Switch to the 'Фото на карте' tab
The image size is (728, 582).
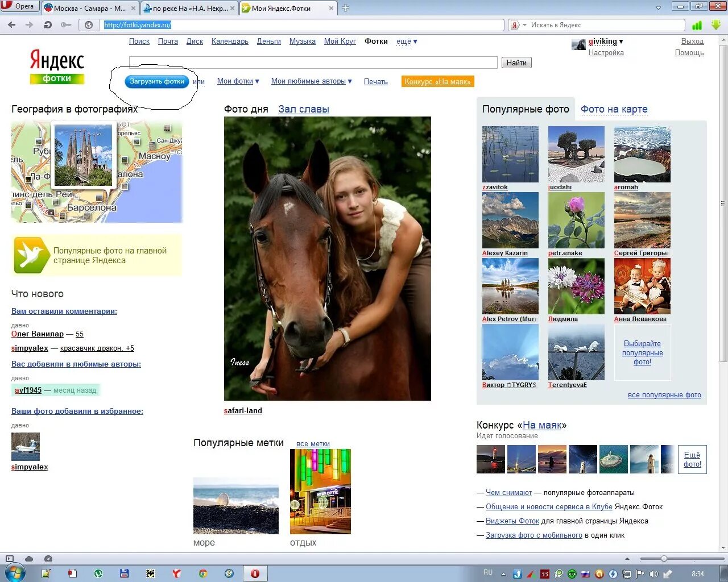pos(614,109)
